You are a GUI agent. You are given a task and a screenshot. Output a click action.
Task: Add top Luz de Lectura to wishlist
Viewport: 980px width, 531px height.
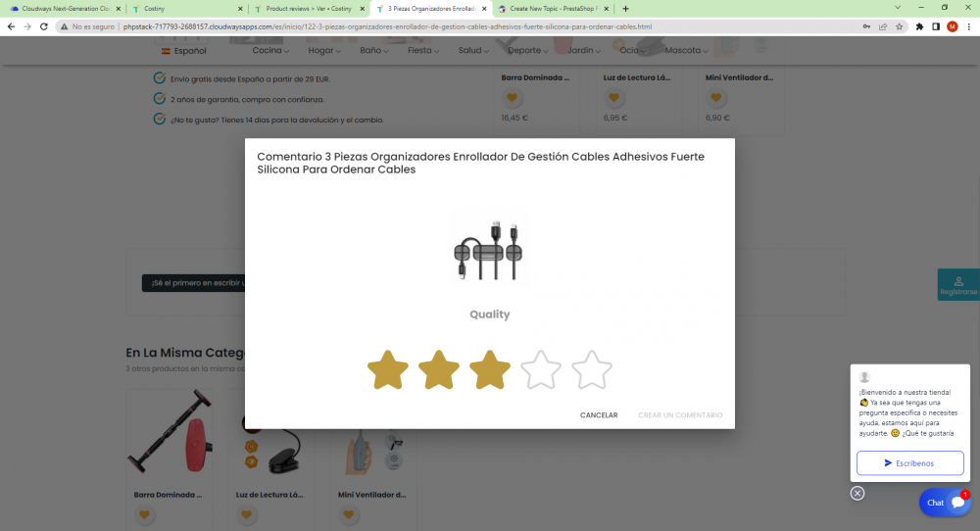click(x=613, y=97)
